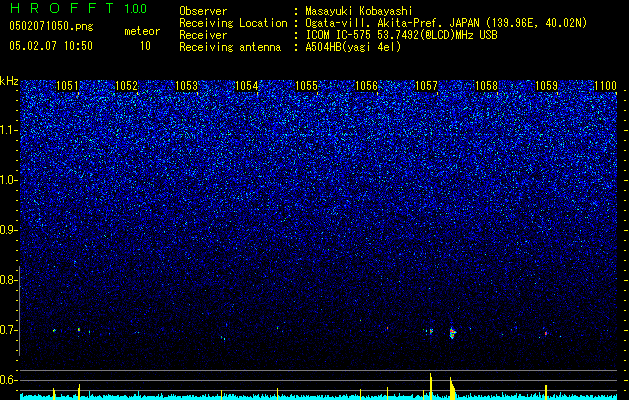Click the kHz axis unit label
The image size is (629, 400).
pyautogui.click(x=9, y=81)
